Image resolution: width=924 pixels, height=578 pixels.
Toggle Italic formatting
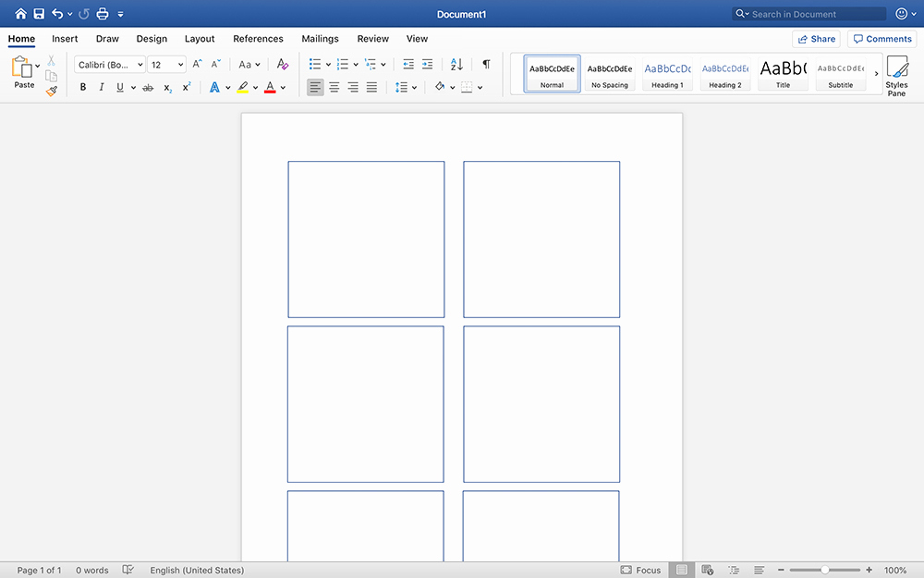(102, 87)
